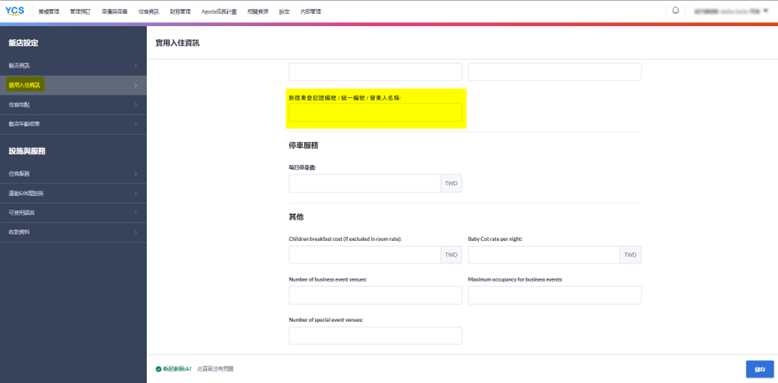Open the first top menu beside YCS logo
Image resolution: width=778 pixels, height=383 pixels.
[49, 11]
